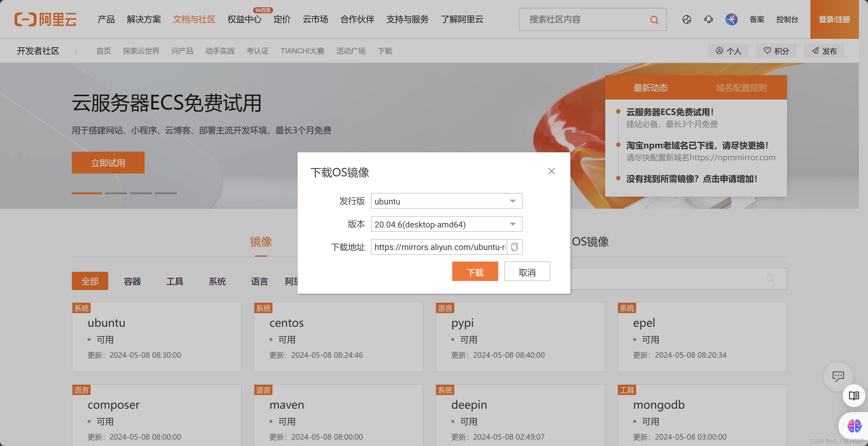Viewport: 868px width, 446px height.
Task: Select the 系统 filter tab
Action: 217,281
